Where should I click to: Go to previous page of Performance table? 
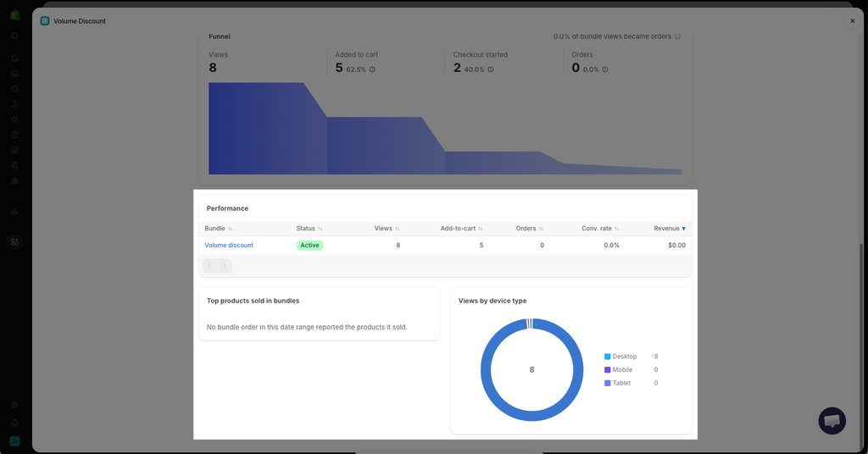click(x=210, y=266)
